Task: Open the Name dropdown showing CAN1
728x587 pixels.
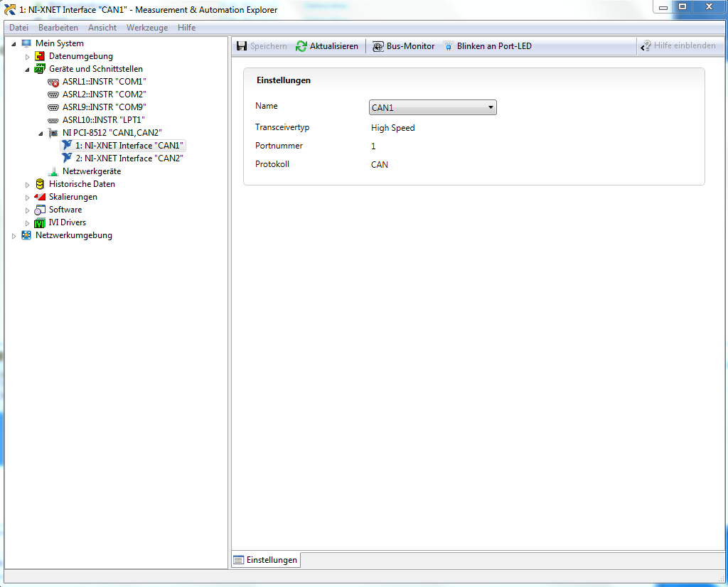Action: pos(433,107)
